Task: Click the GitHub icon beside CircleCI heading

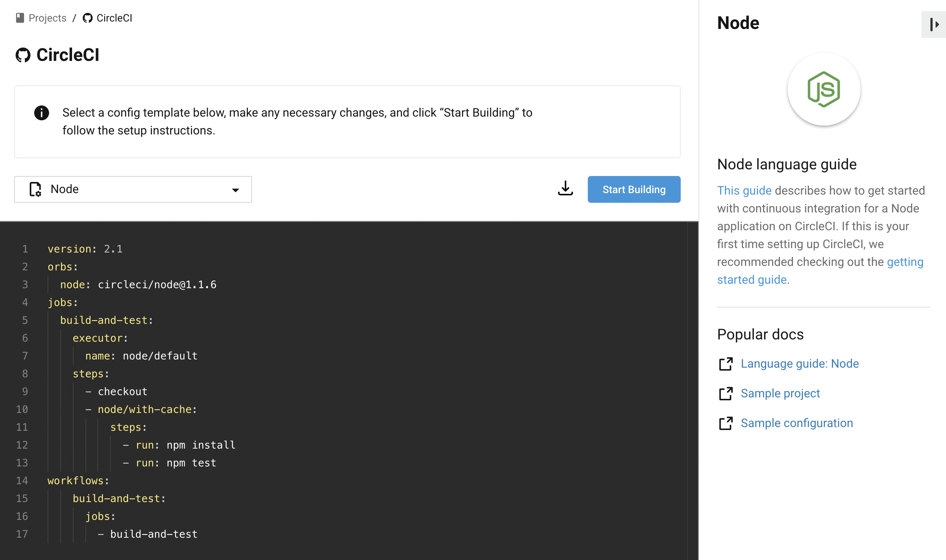Action: (x=23, y=55)
